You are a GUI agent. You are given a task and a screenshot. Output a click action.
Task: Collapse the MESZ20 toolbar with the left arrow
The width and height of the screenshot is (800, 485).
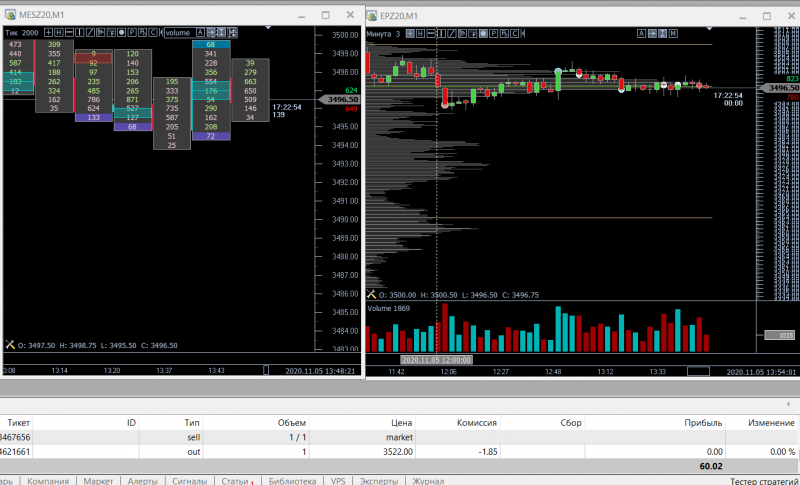point(161,33)
